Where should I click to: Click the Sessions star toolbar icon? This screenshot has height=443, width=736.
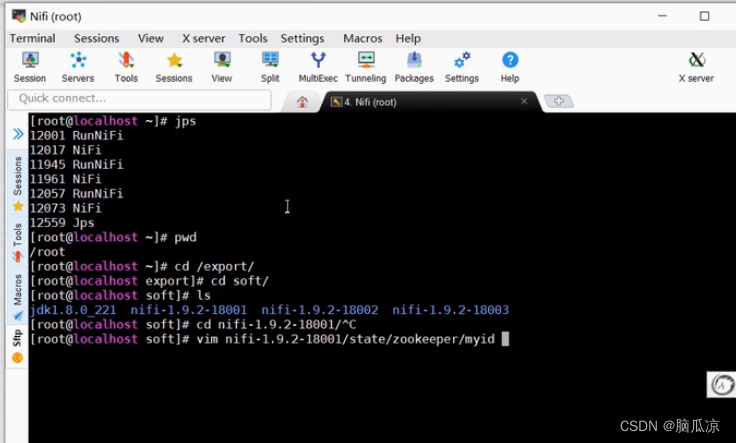pyautogui.click(x=174, y=67)
